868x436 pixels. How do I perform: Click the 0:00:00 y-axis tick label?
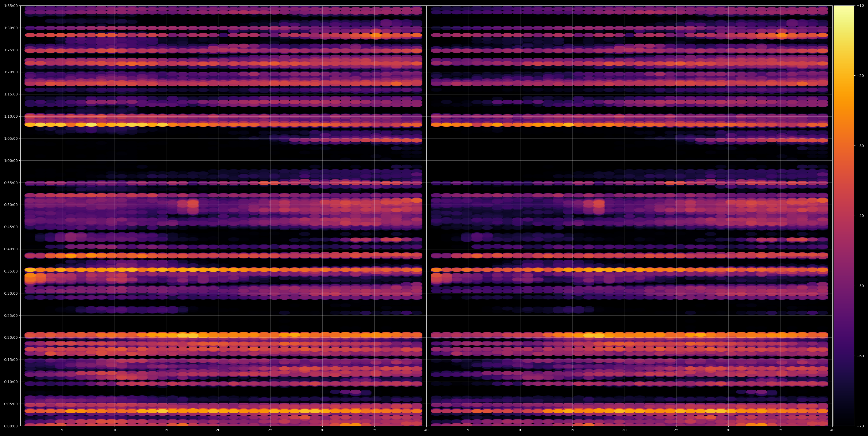[x=11, y=426]
